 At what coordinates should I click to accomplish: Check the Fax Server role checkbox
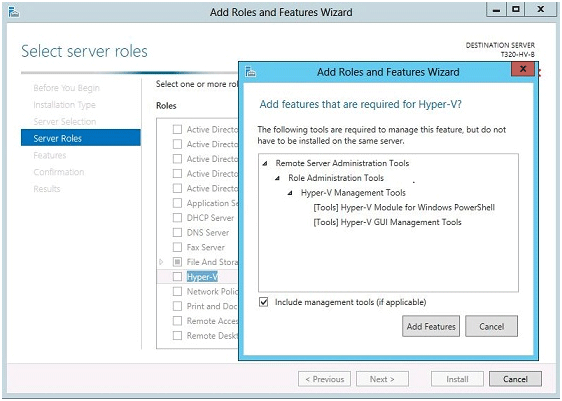point(177,247)
